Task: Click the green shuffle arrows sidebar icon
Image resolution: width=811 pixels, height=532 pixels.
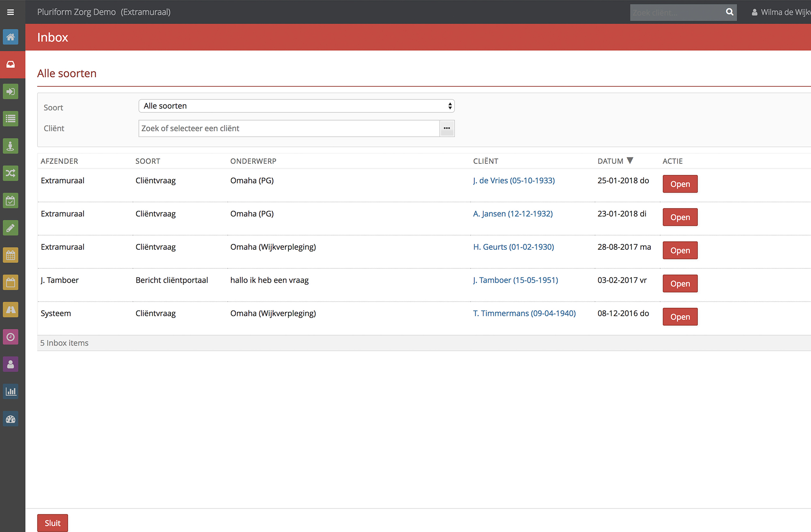Action: coord(11,173)
